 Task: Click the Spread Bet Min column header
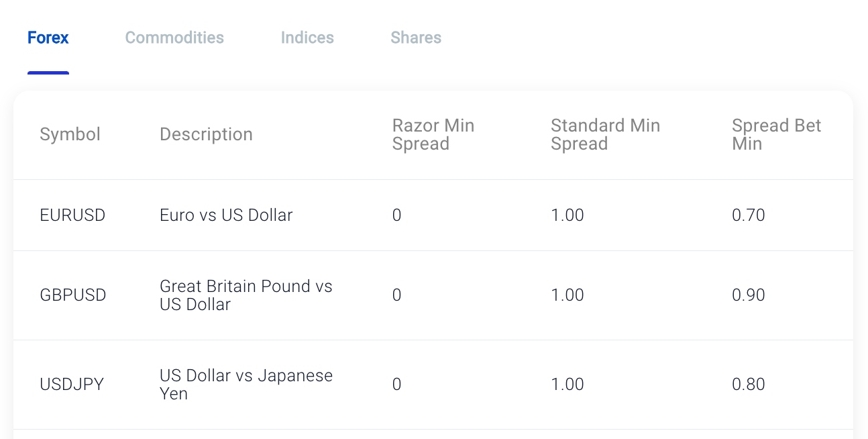point(776,134)
